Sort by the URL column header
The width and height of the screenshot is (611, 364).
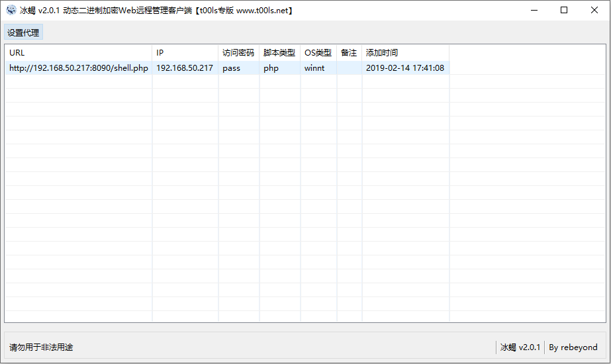point(78,53)
